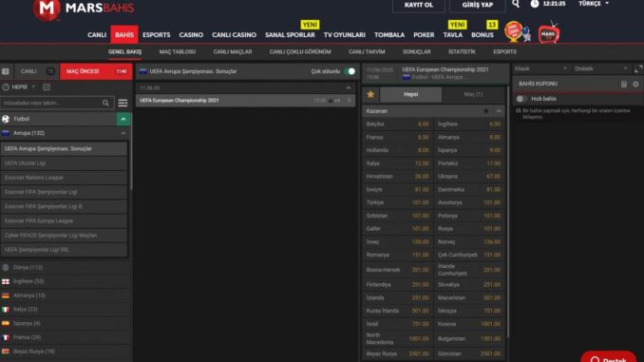The width and height of the screenshot is (644, 362).
Task: Open bet slip settings gear icon
Action: [x=635, y=84]
